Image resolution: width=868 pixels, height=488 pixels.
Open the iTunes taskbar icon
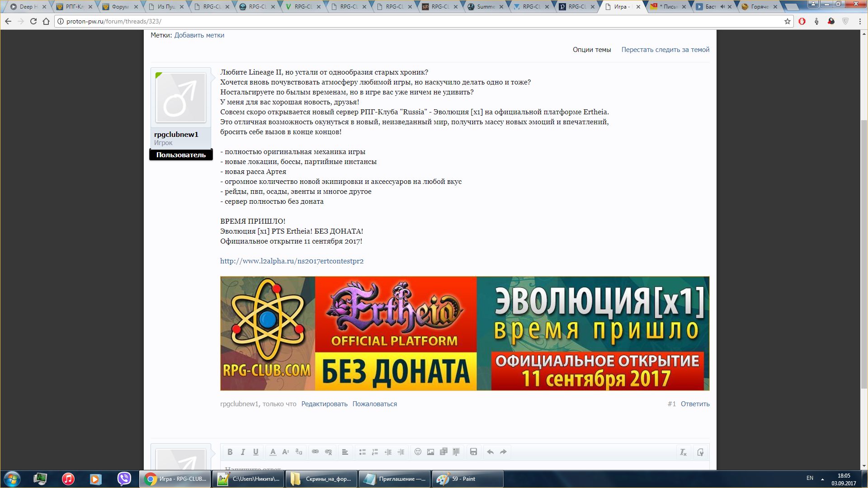coord(68,479)
